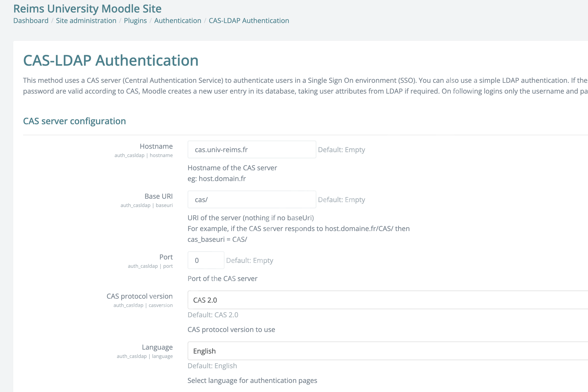The image size is (588, 392).
Task: Click the 'cas_baseuri = CAS/' example text
Action: [x=217, y=239]
